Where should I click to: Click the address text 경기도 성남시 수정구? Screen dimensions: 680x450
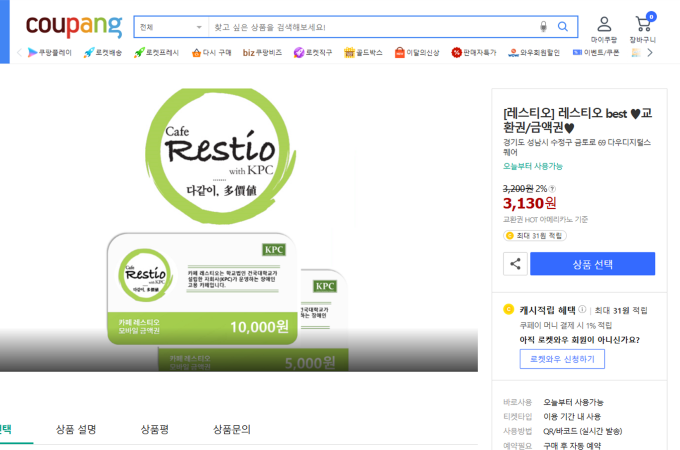(577, 147)
